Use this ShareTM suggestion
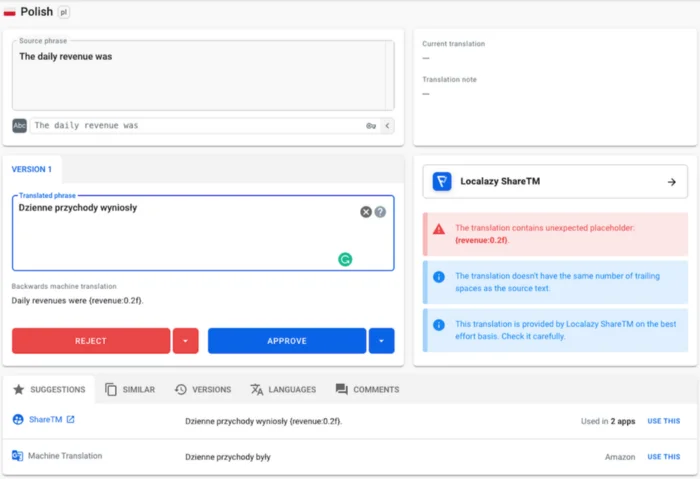Viewport: 700px width, 479px height. tap(663, 421)
